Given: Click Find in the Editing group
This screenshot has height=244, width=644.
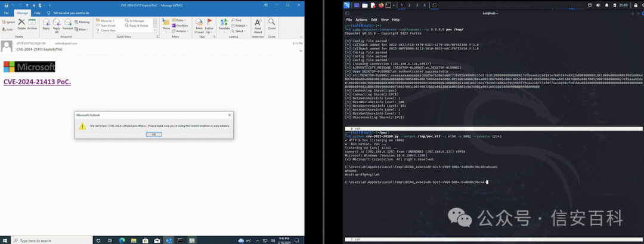Looking at the screenshot, I should (236, 20).
